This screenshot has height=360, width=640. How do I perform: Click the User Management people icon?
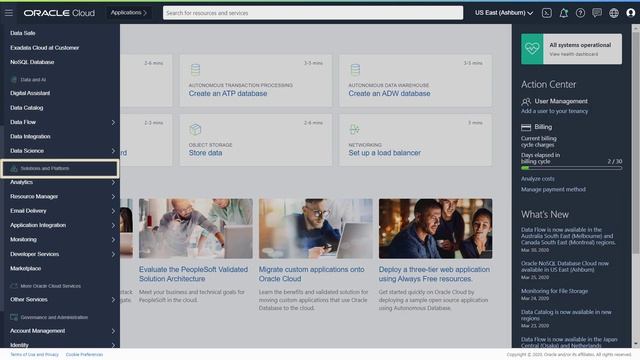coord(526,101)
